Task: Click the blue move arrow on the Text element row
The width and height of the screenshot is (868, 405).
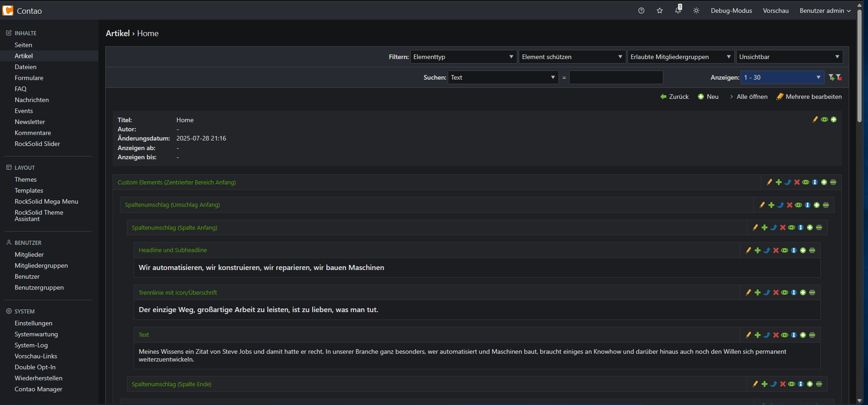Action: coord(767,335)
